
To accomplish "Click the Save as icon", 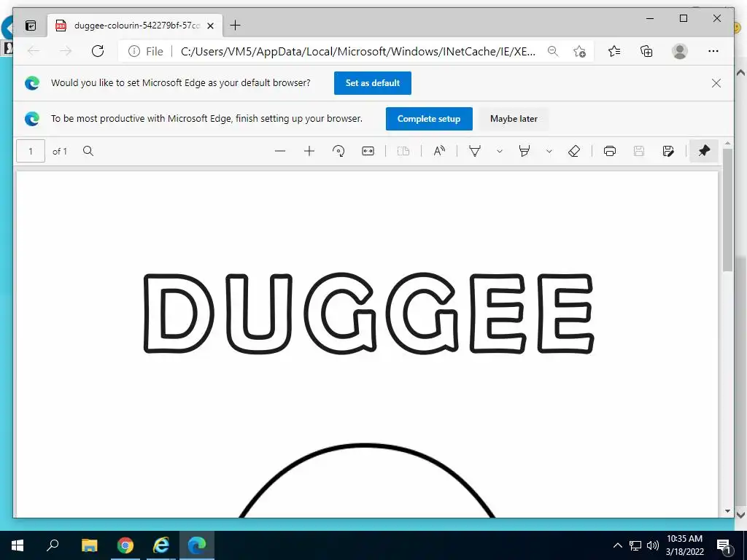I will [668, 152].
